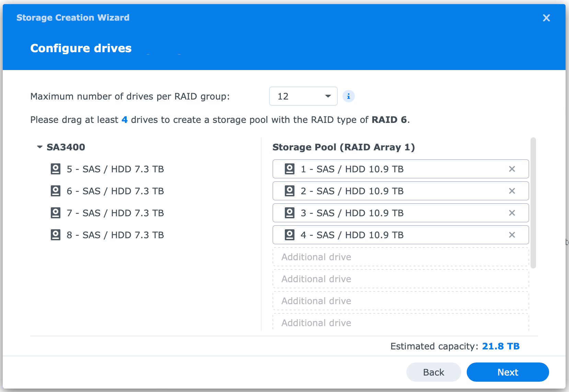Click the drive icon for drive 5
This screenshot has width=569, height=392.
[56, 169]
